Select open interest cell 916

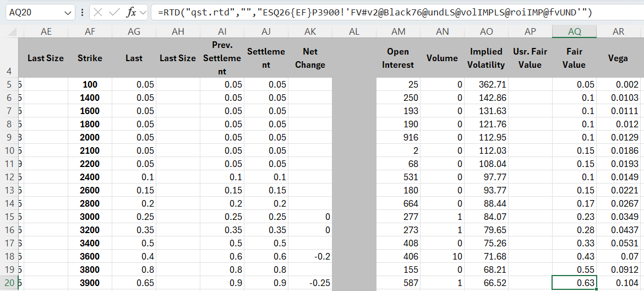399,137
